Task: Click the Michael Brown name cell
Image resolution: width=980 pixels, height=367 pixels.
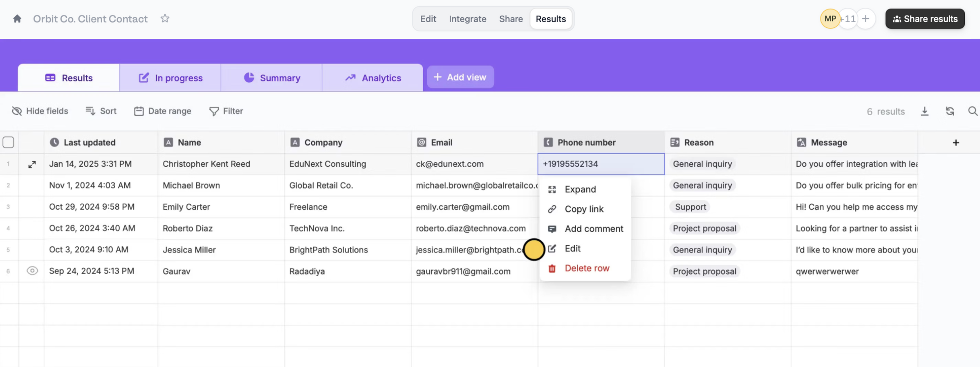Action: tap(221, 186)
